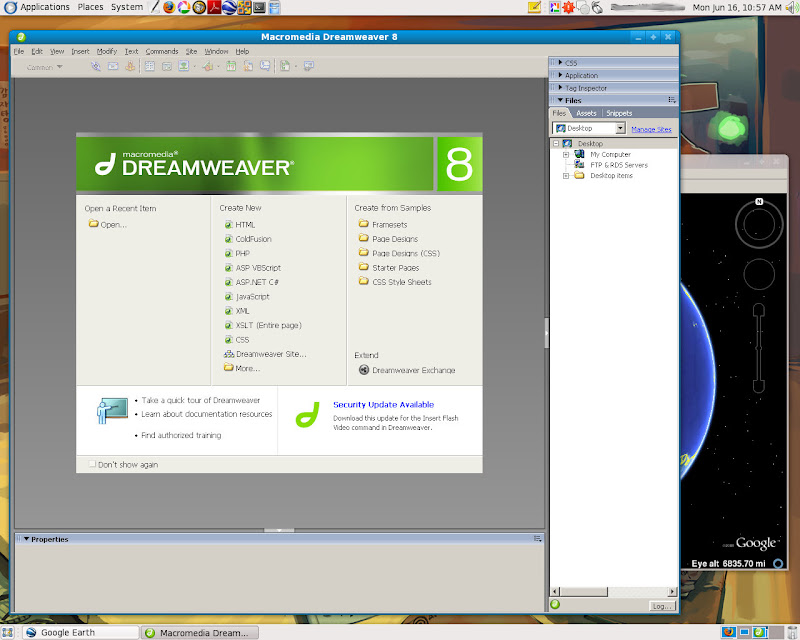Click the Hyperlink icon in Insert toolbar

click(x=95, y=66)
